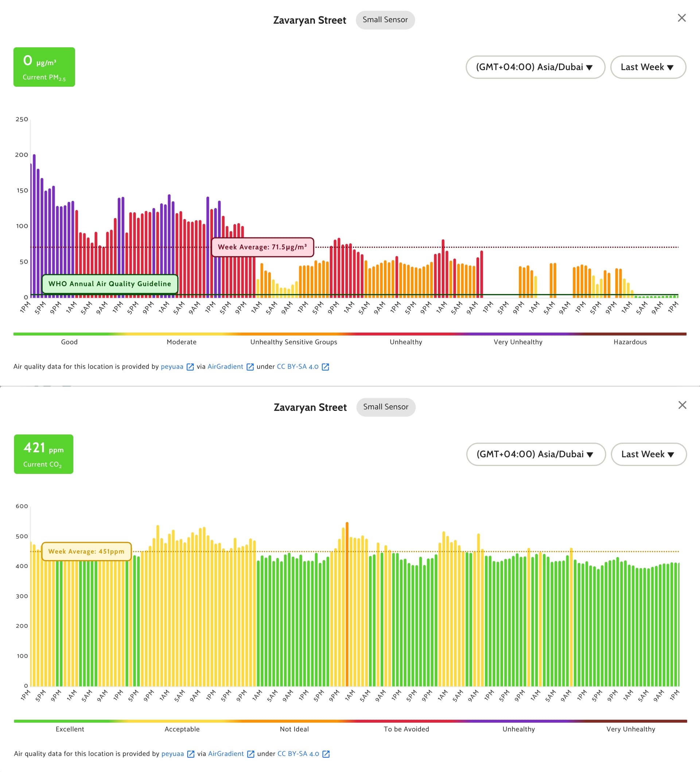Click peyuaa link in top attribution

click(x=172, y=367)
